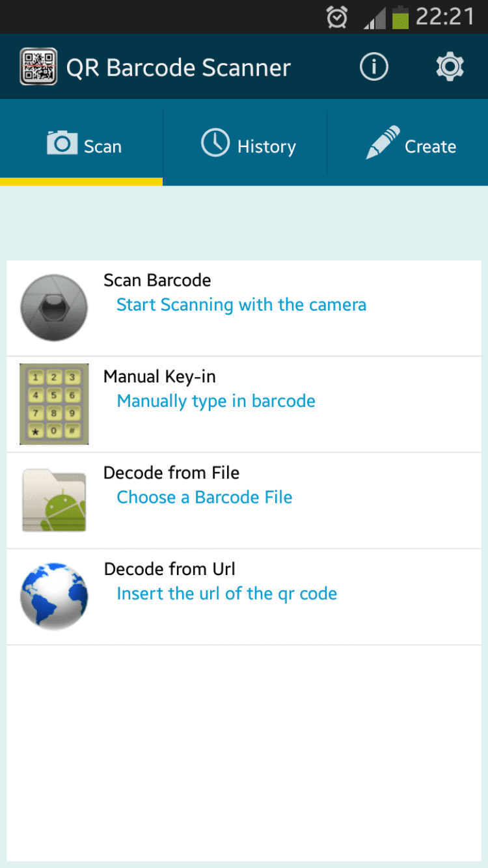The width and height of the screenshot is (488, 868).
Task: Tap the Android folder icon
Action: coord(54,500)
